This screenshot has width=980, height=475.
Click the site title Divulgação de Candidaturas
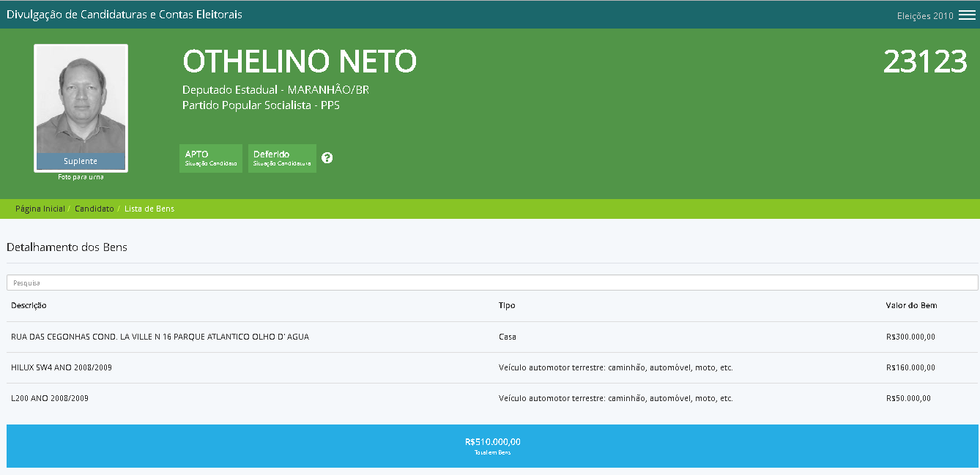(x=125, y=15)
